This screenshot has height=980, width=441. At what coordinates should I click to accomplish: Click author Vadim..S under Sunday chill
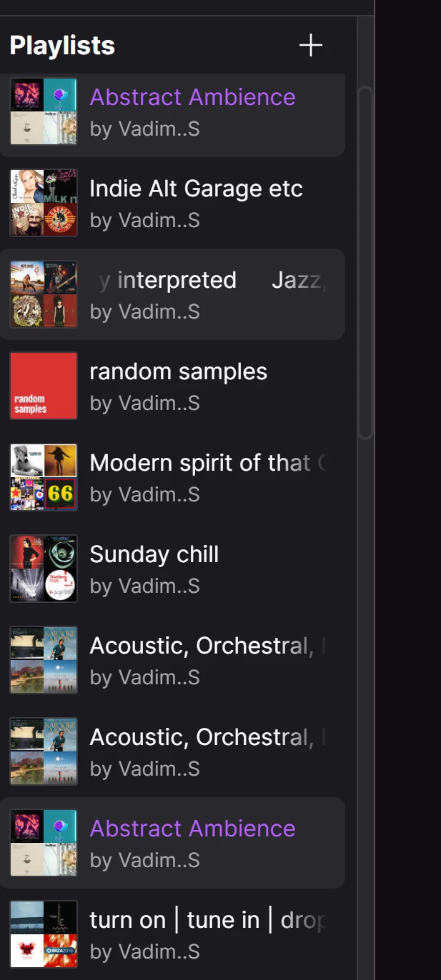(144, 586)
